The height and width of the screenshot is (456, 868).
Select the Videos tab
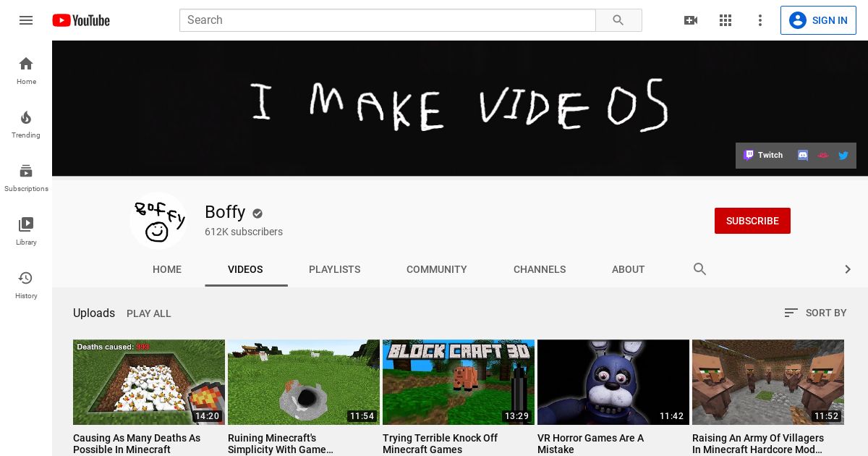click(245, 269)
